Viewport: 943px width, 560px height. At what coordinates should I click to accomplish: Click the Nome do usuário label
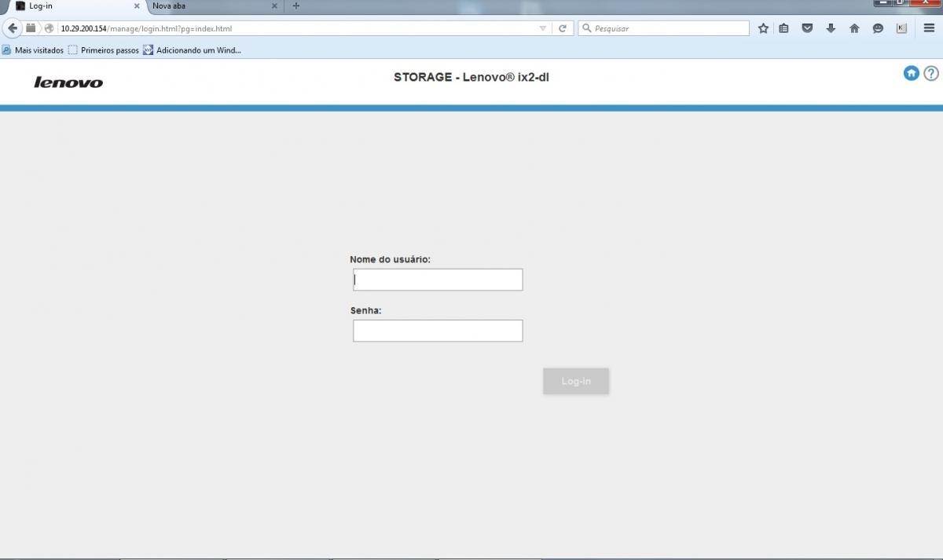coord(390,259)
